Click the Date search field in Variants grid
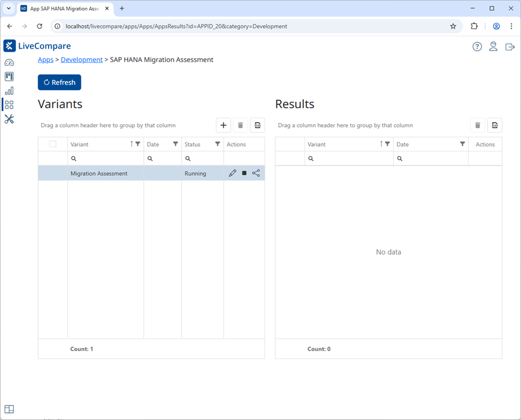Image resolution: width=521 pixels, height=420 pixels. tap(162, 159)
